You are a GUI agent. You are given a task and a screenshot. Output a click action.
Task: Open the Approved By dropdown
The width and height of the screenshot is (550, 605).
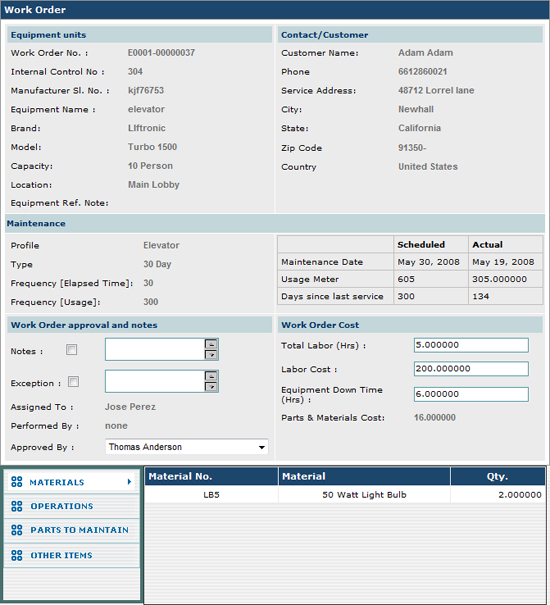pos(262,447)
